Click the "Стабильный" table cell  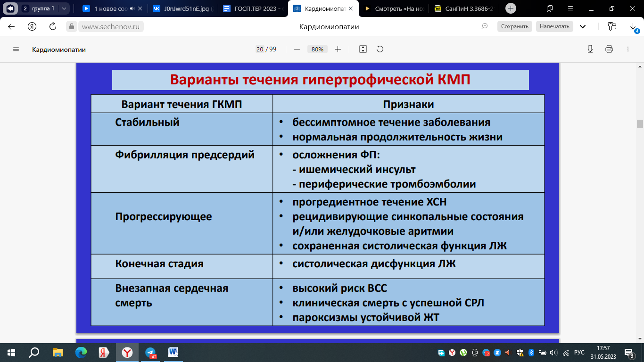182,129
